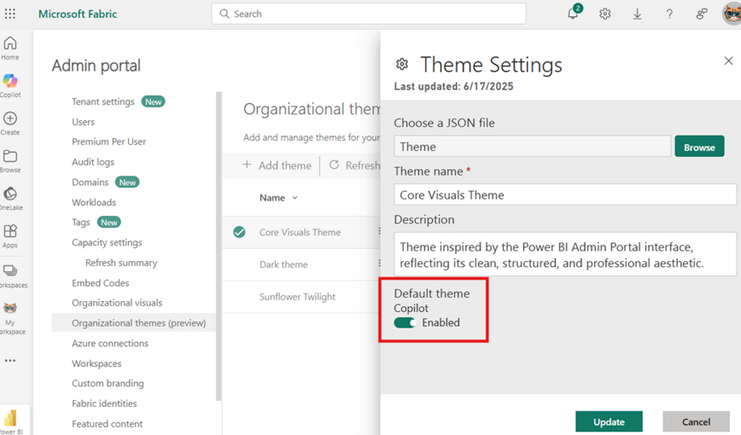Open the help question mark
Screen dimensions: 741x435
[669, 14]
